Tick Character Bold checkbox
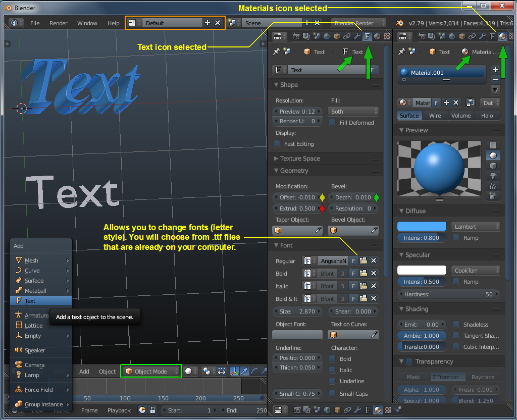Viewport: 517px width, 420px height. (332, 359)
